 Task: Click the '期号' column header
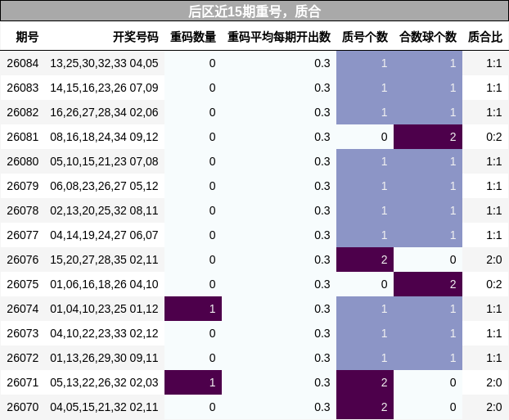27,37
